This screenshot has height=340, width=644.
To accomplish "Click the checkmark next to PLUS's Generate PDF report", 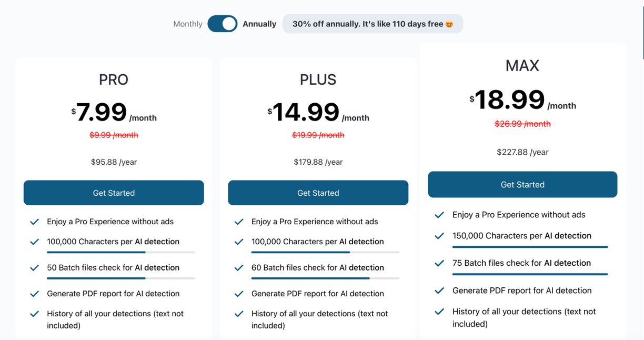I will [x=239, y=294].
